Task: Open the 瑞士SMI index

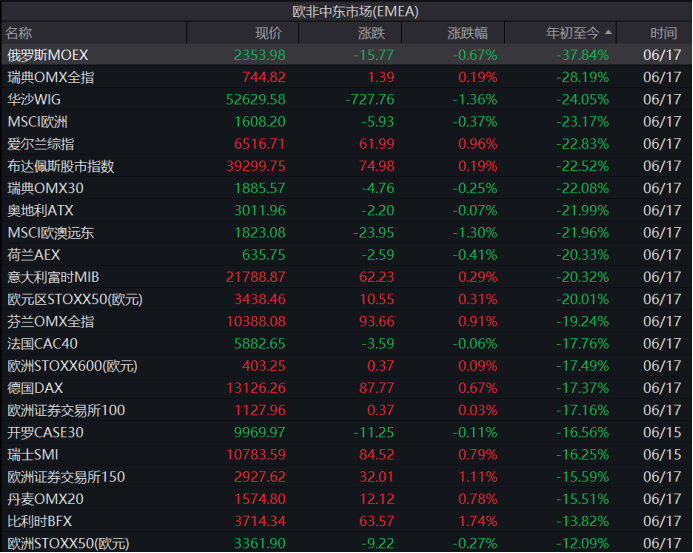Action: (34, 455)
